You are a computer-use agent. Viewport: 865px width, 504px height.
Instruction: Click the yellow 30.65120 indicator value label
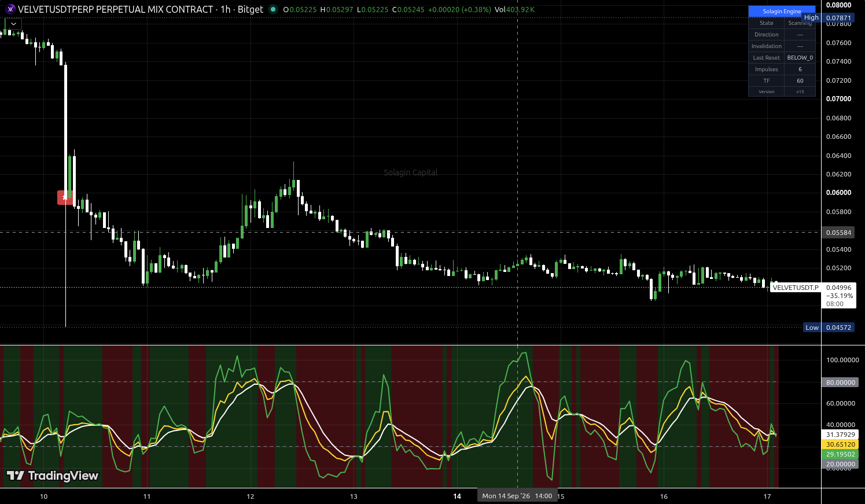840,444
